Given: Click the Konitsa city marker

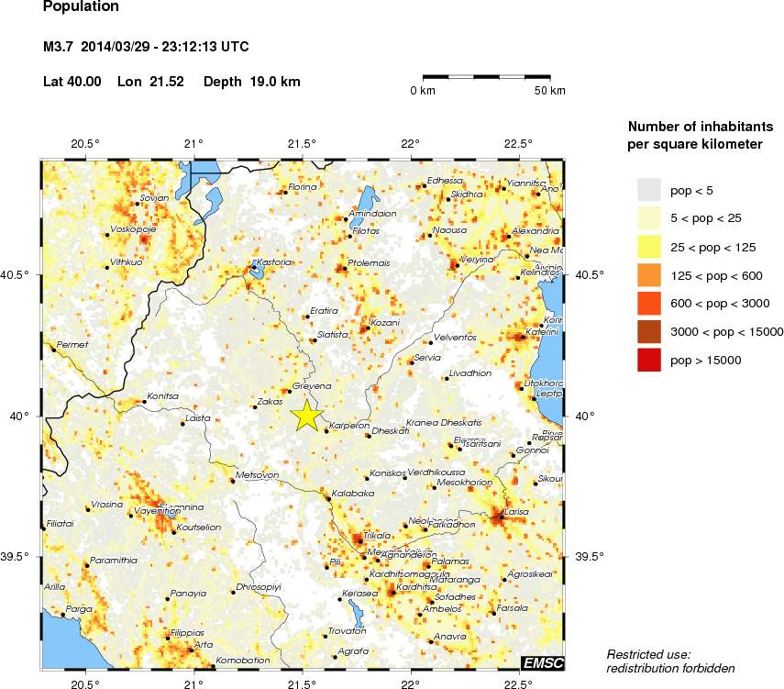Looking at the screenshot, I should coord(144,402).
